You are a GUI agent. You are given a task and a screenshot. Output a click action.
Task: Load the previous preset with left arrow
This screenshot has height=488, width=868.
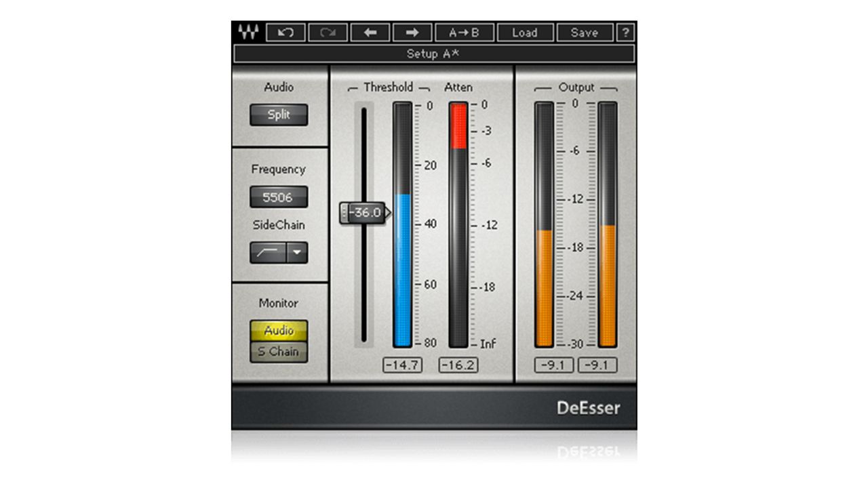pos(371,32)
